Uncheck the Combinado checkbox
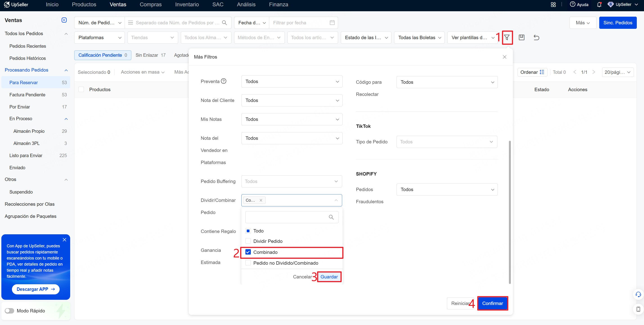 (x=248, y=252)
